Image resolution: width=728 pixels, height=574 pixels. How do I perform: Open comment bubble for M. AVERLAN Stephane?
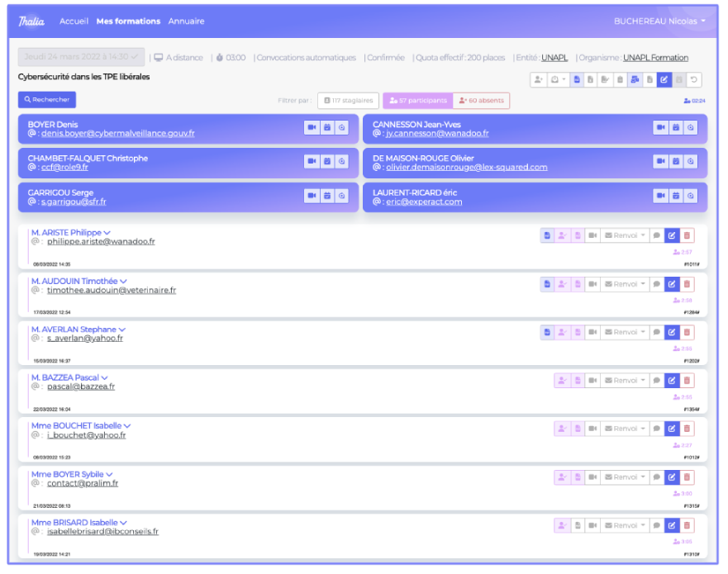click(x=656, y=332)
